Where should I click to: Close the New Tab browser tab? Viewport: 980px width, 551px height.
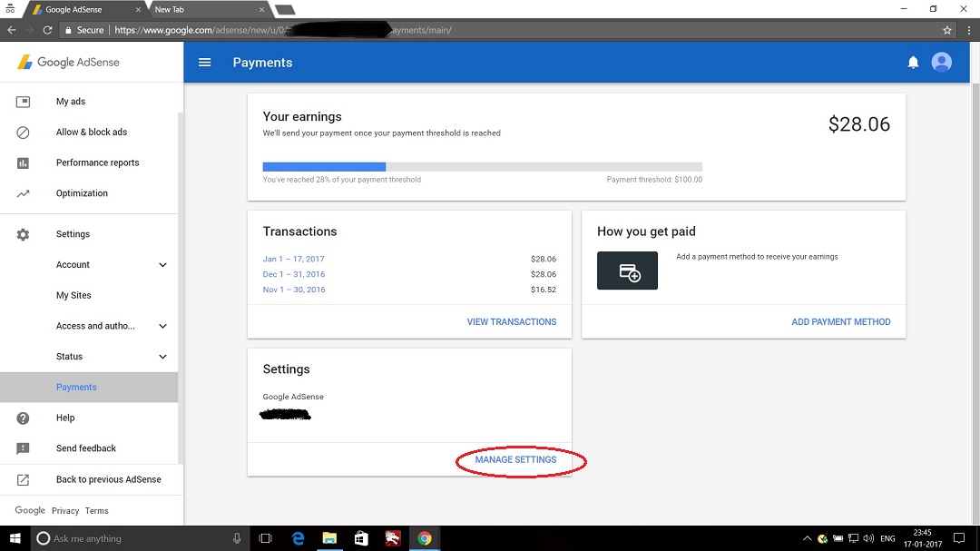[x=261, y=9]
